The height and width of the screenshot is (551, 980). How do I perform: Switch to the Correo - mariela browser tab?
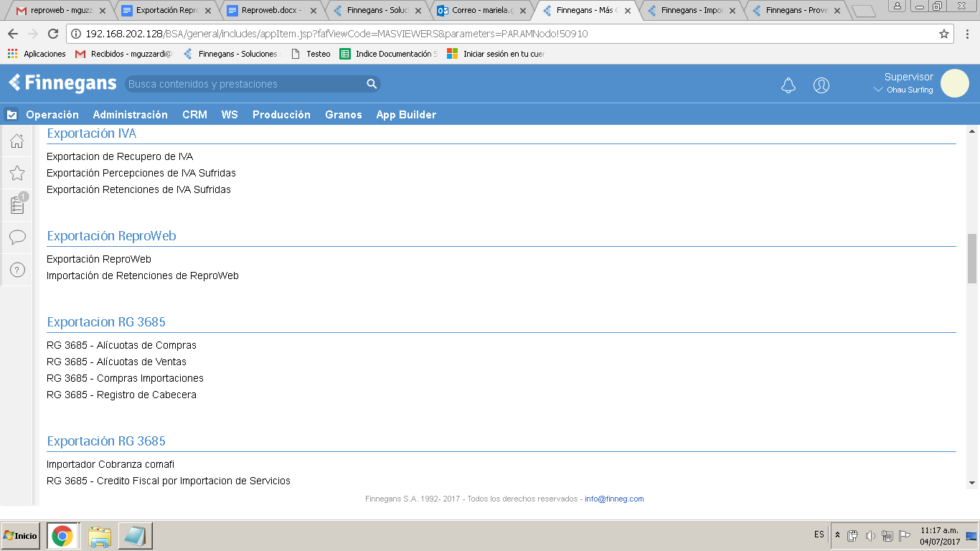tap(480, 11)
